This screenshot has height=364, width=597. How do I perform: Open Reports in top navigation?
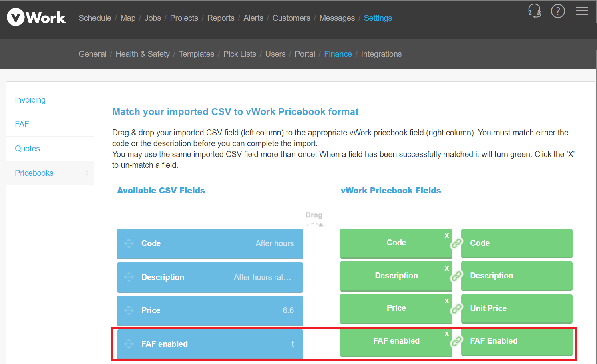(221, 18)
